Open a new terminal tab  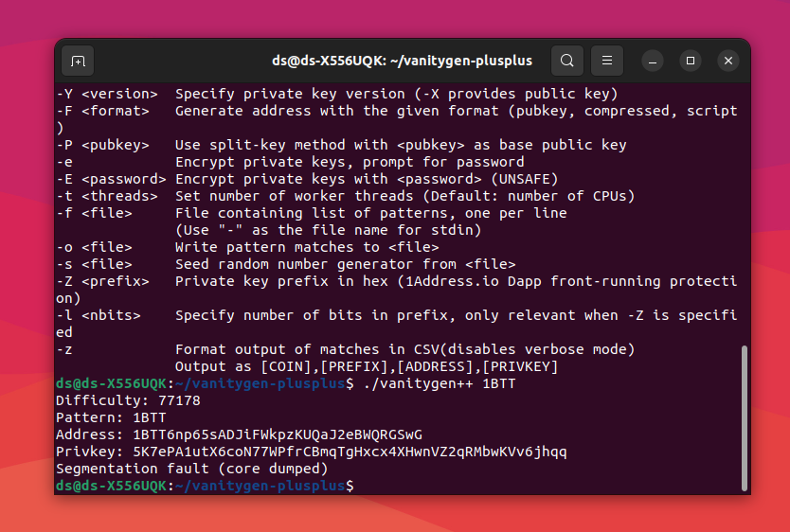coord(78,61)
